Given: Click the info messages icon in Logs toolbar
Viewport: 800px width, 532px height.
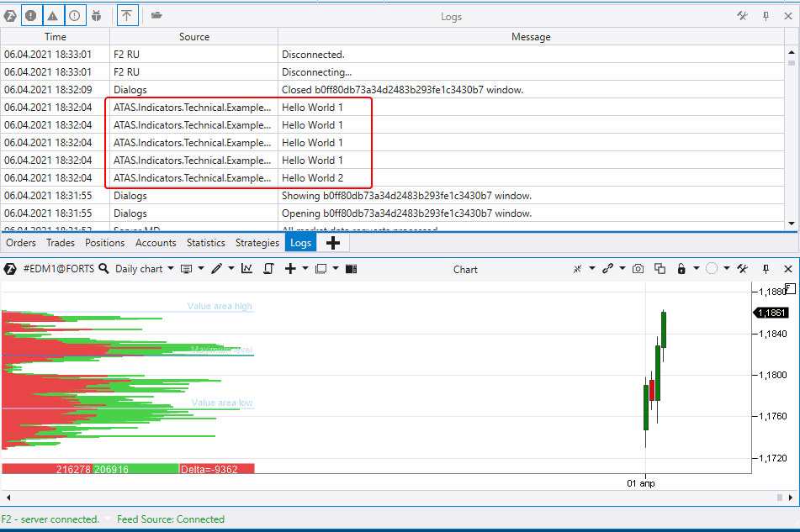Looking at the screenshot, I should click(x=75, y=15).
